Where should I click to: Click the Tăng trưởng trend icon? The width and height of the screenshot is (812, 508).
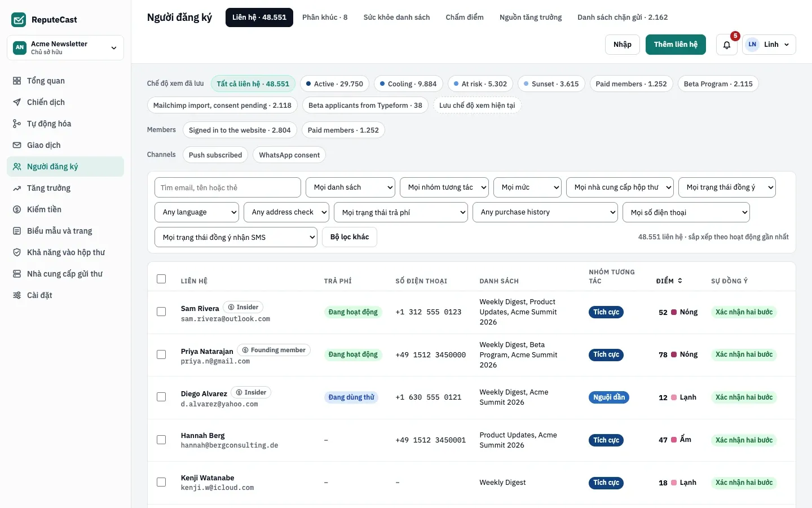pyautogui.click(x=17, y=188)
